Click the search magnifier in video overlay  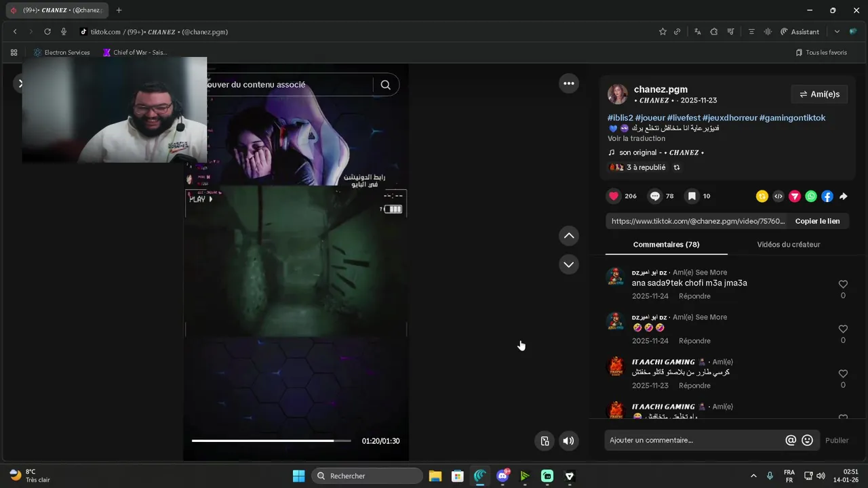pos(386,85)
